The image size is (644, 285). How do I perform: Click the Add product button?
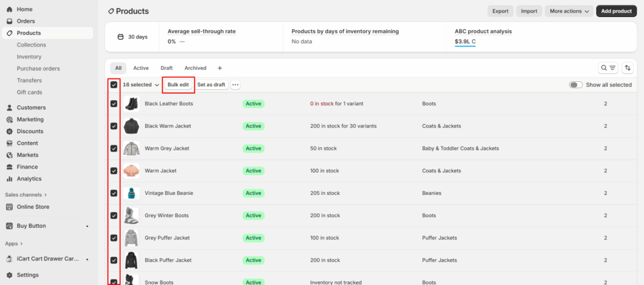616,11
